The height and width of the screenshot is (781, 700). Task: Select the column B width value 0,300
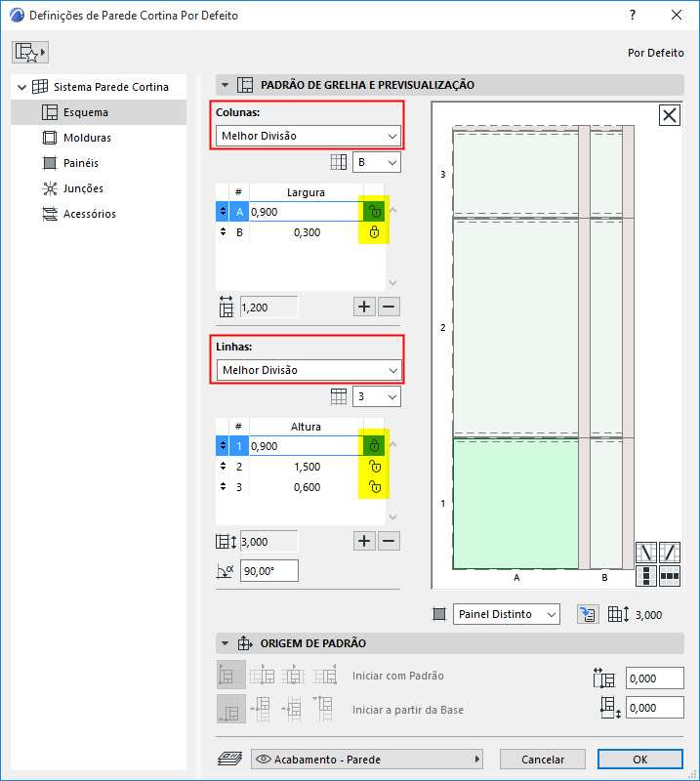point(307,232)
